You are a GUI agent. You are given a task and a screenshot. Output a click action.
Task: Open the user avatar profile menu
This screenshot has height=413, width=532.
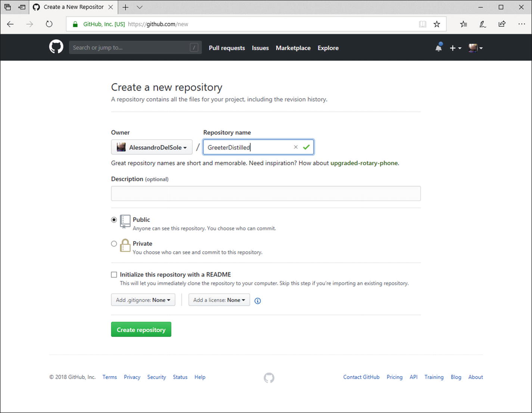(x=475, y=48)
